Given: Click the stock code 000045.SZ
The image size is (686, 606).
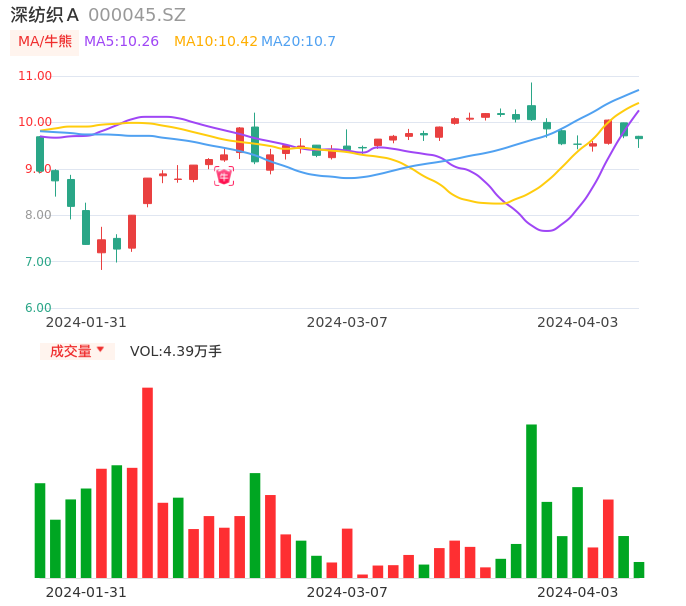Looking at the screenshot, I should pos(137,15).
